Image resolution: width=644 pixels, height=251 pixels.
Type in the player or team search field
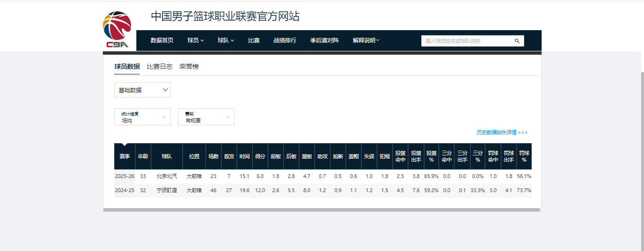click(x=467, y=41)
